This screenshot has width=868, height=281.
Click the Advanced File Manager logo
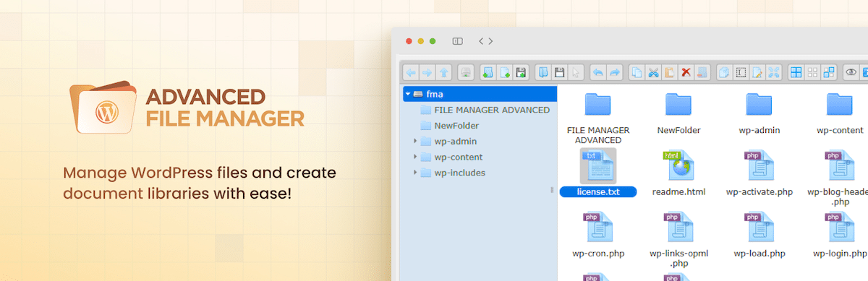point(187,108)
